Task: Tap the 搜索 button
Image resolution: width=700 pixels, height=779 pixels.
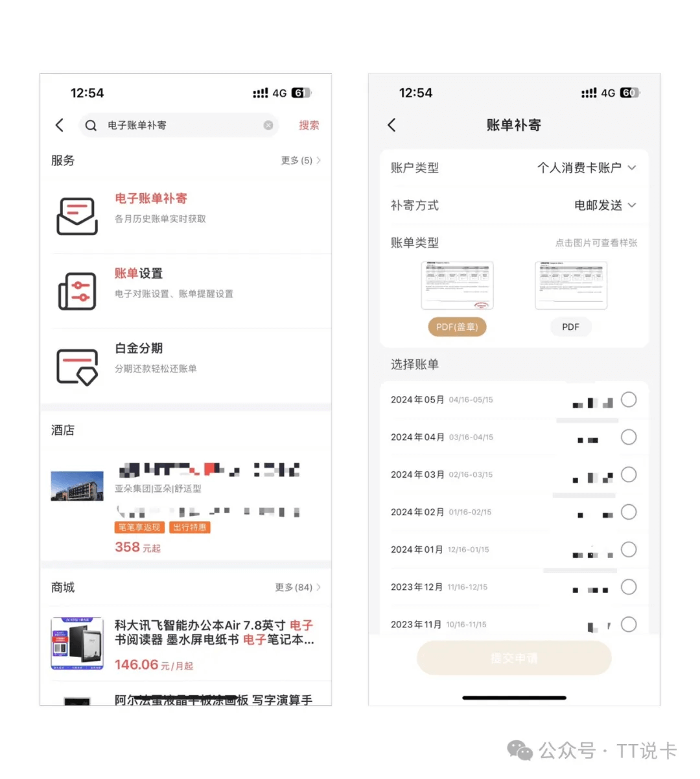Action: tap(309, 125)
